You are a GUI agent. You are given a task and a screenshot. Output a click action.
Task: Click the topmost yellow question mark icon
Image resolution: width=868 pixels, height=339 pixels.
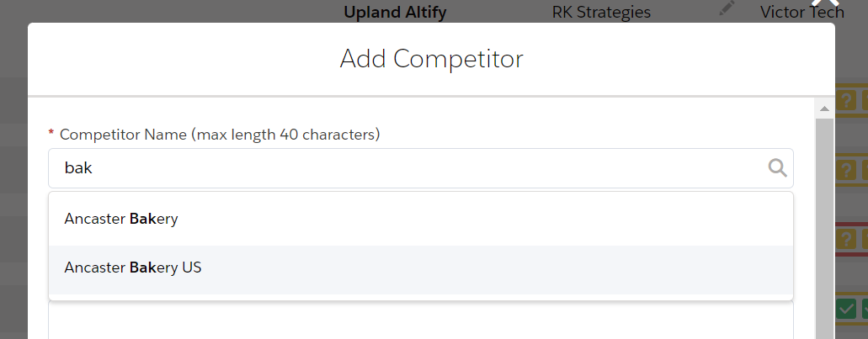[x=845, y=101]
